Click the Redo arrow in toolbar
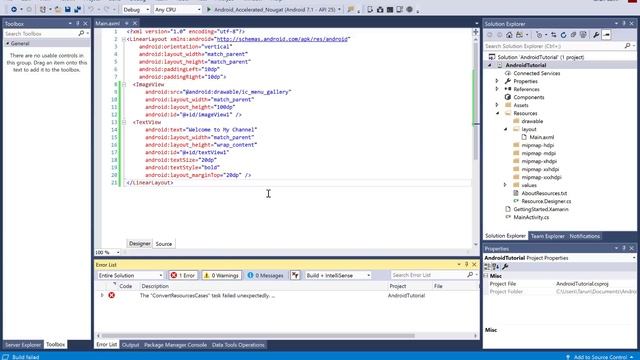Image resolution: width=640 pixels, height=360 pixels. pyautogui.click(x=107, y=9)
